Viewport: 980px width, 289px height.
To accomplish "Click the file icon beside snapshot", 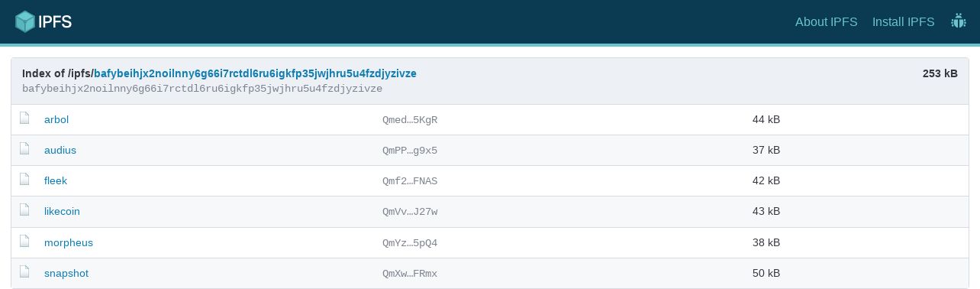I will click(24, 273).
